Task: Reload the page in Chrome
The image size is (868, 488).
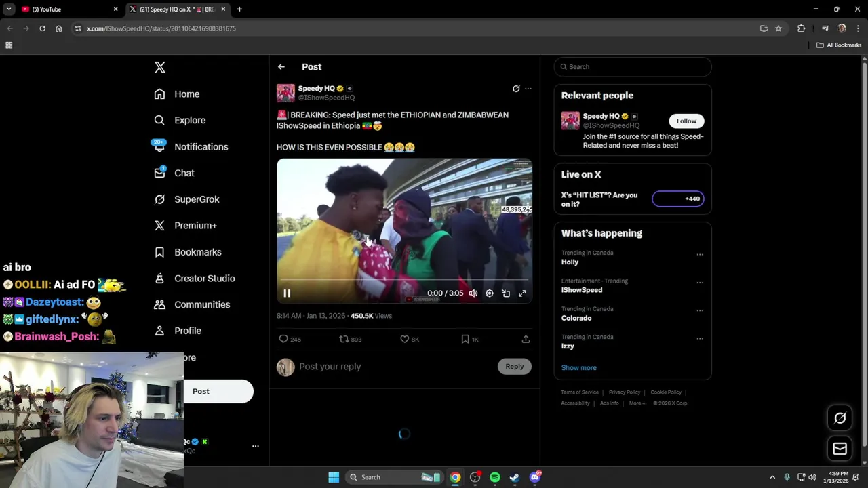Action: 42,28
